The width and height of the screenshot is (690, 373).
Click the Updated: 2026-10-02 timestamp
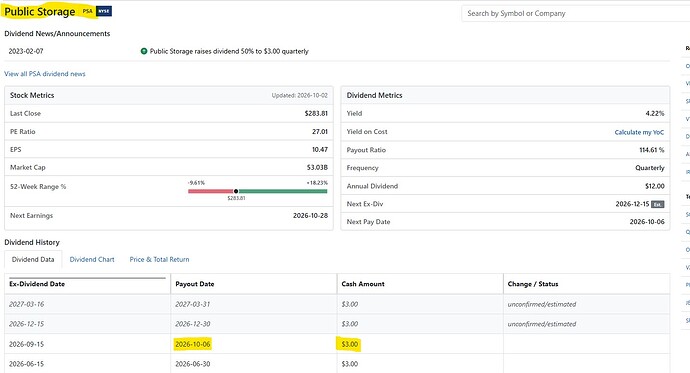click(x=300, y=95)
